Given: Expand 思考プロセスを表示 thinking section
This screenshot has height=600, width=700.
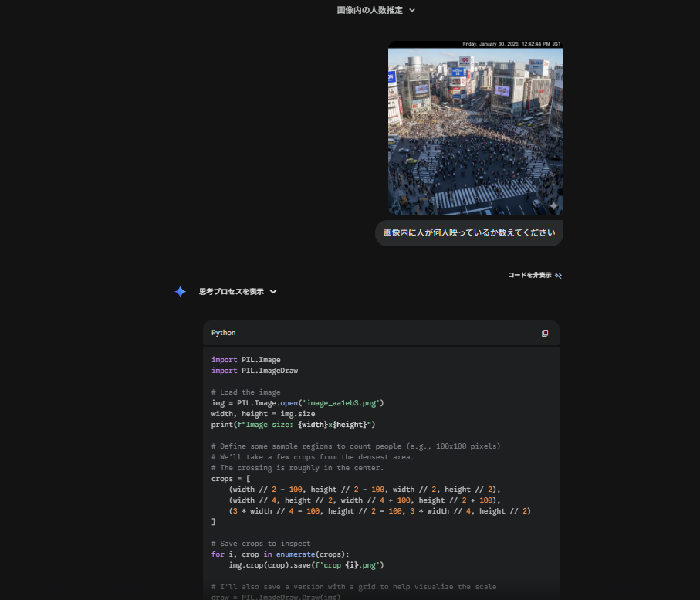Looking at the screenshot, I should (x=231, y=292).
